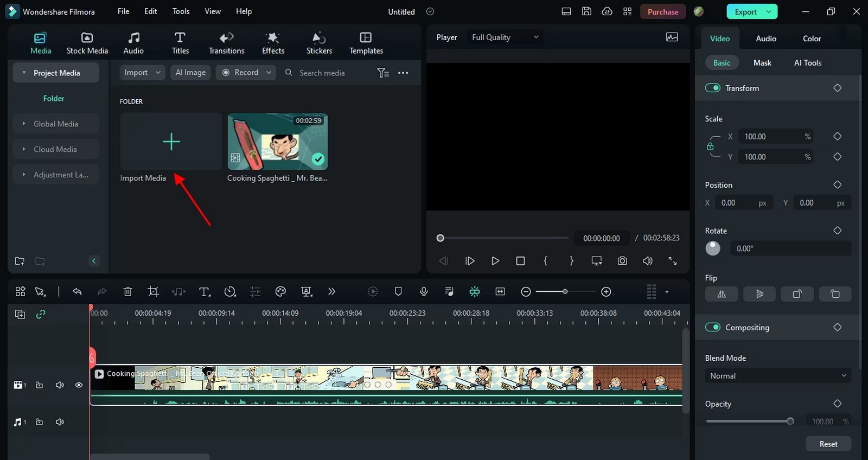Viewport: 868px width, 460px height.
Task: Toggle the scale aspect ratio lock
Action: (x=710, y=146)
